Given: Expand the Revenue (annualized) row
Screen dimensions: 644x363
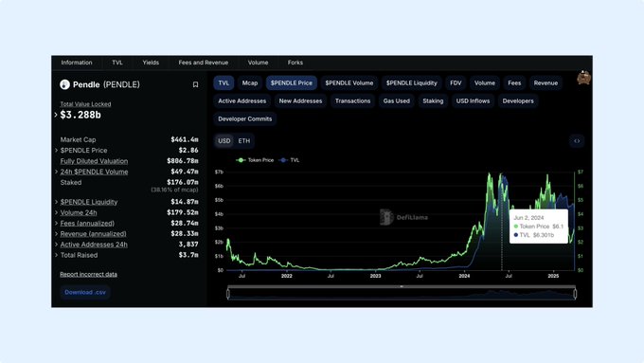Looking at the screenshot, I should (x=56, y=234).
